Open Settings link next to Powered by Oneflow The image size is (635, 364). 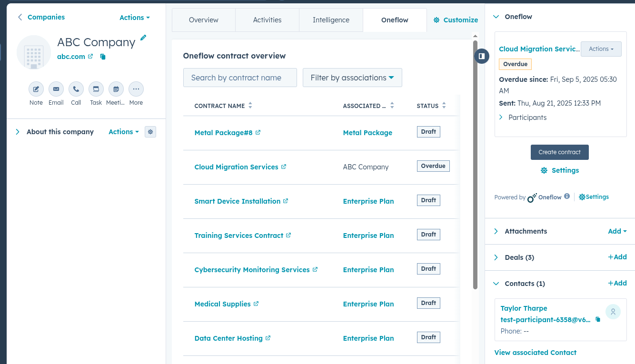pos(594,197)
